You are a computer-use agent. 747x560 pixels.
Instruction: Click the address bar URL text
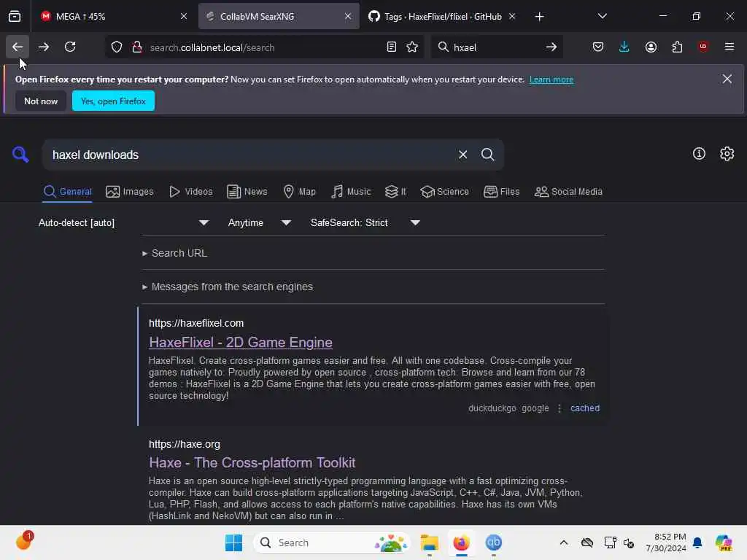point(212,47)
